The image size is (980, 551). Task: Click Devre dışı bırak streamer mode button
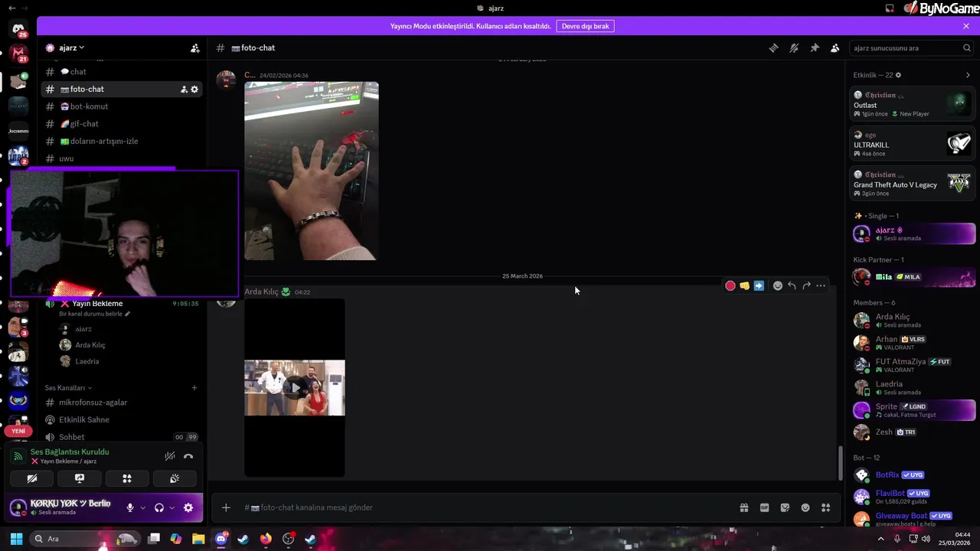(x=585, y=26)
